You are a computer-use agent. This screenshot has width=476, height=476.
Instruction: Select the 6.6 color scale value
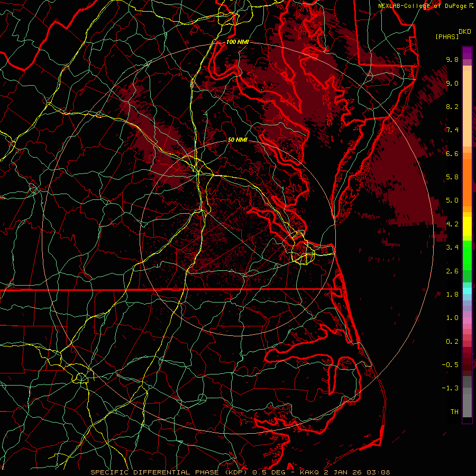[452, 153]
